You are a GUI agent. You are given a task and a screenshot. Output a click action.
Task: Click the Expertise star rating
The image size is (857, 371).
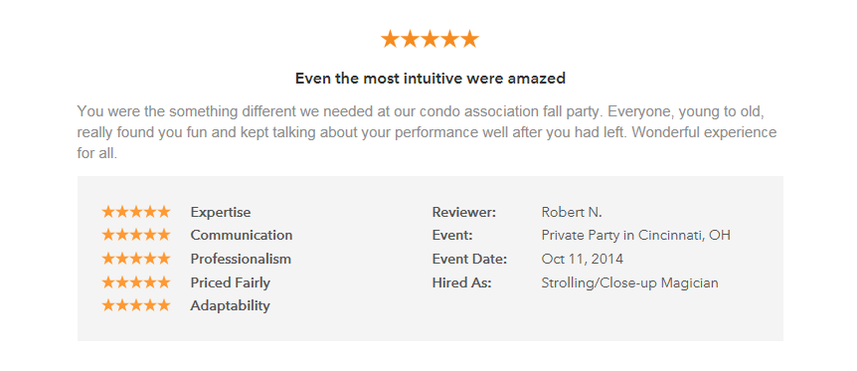tap(136, 212)
